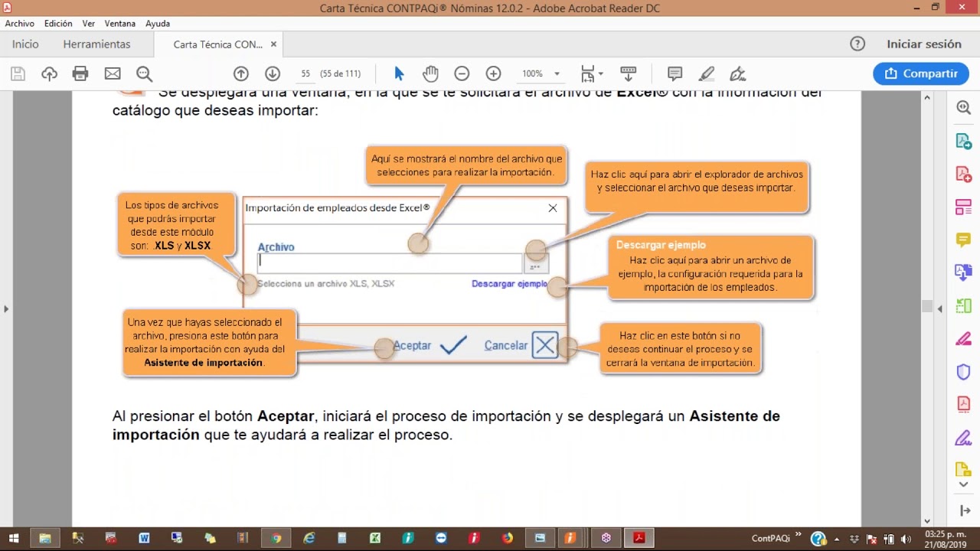This screenshot has width=980, height=551.
Task: Select the Highlight text pen tool
Action: pyautogui.click(x=707, y=73)
